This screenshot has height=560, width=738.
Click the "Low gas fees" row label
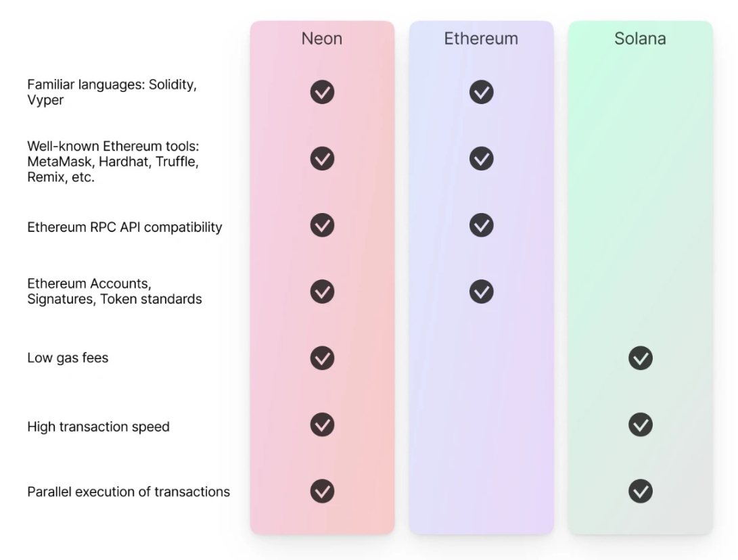[68, 358]
